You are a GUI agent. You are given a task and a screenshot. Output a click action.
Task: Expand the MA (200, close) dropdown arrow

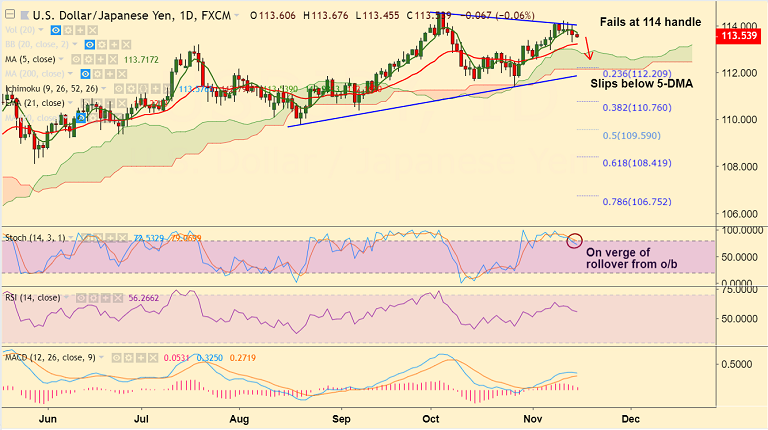click(70, 73)
